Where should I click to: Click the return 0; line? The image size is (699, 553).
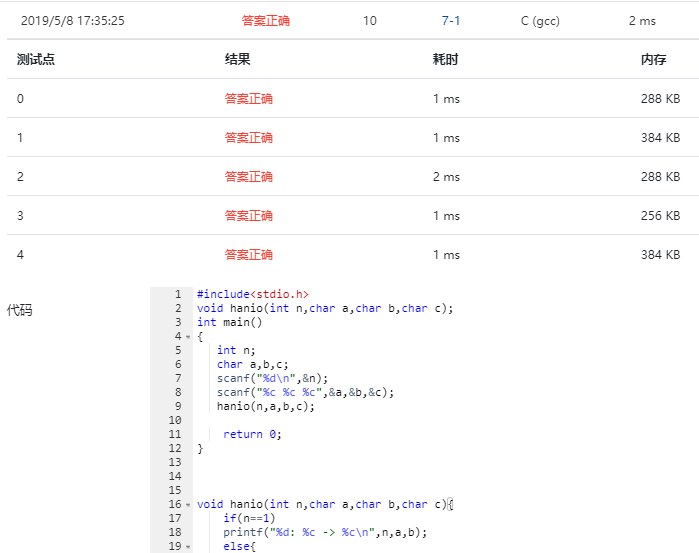[x=252, y=434]
